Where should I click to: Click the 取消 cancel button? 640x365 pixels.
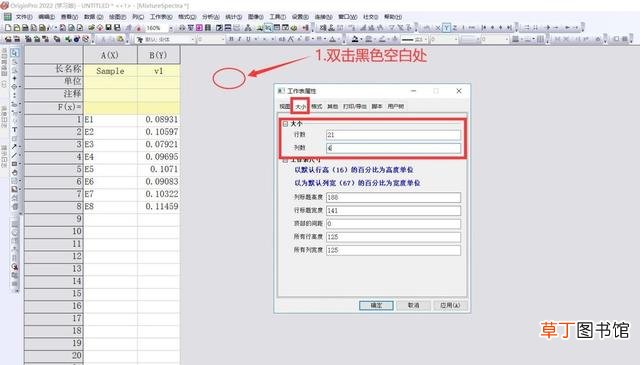click(x=413, y=305)
